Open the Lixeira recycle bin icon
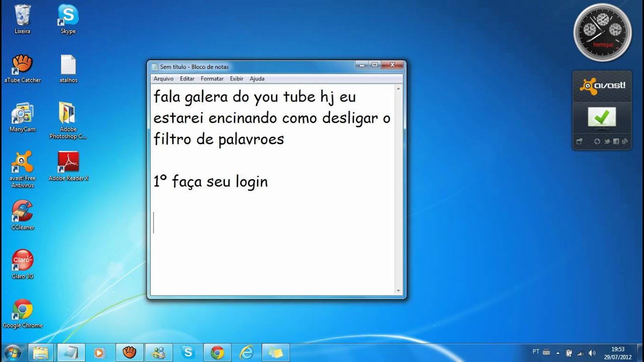 22,19
